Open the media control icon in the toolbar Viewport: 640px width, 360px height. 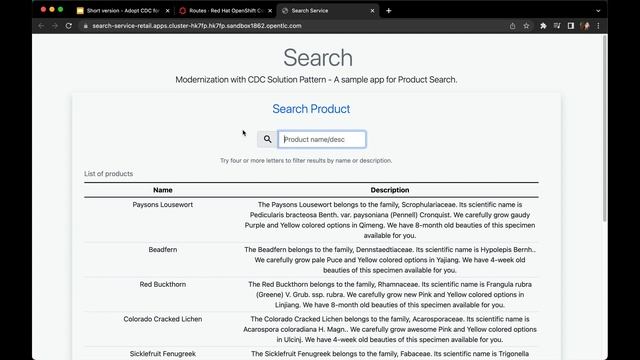click(x=557, y=26)
